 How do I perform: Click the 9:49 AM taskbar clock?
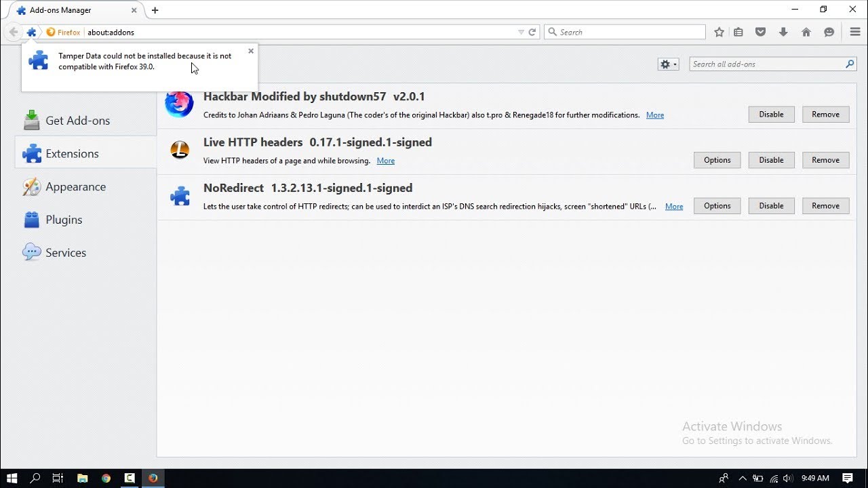tap(815, 479)
